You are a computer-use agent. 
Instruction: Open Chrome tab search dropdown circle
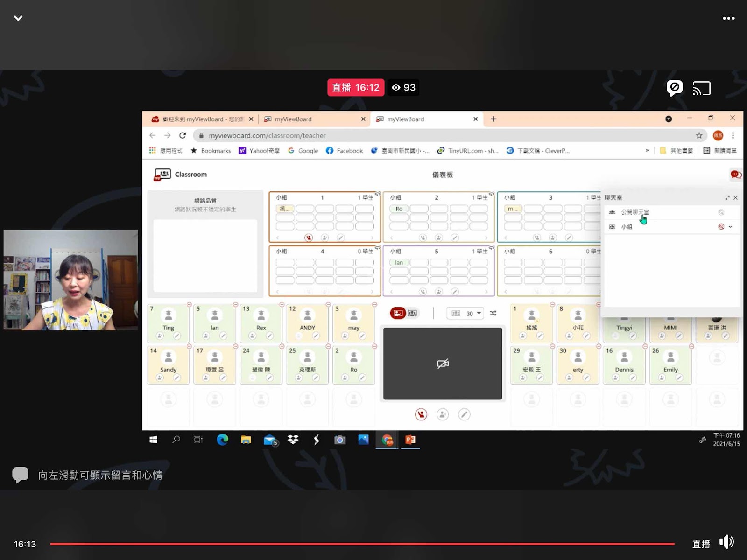pyautogui.click(x=669, y=119)
